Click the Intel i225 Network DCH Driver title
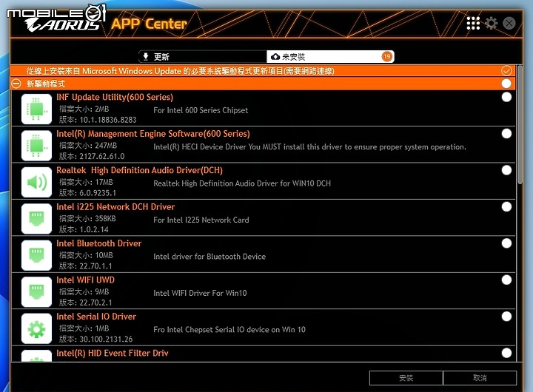Screen dimensions: 533x392 115,207
